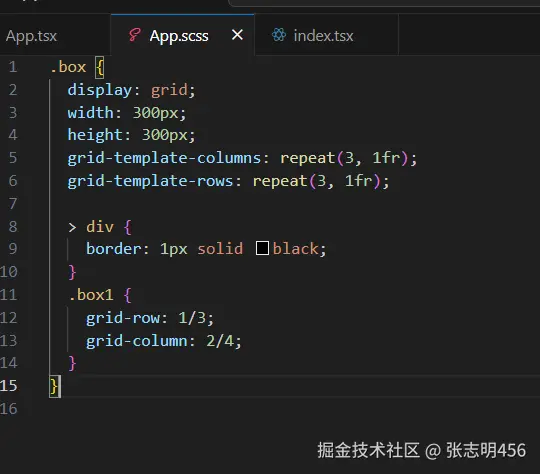Click line number 11 in gutter

pos(9,295)
